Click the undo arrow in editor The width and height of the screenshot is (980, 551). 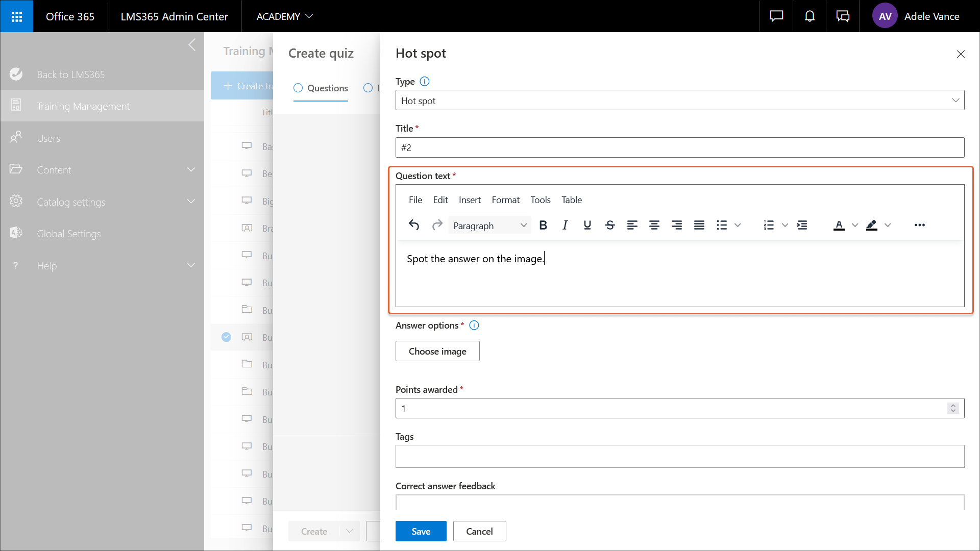414,225
